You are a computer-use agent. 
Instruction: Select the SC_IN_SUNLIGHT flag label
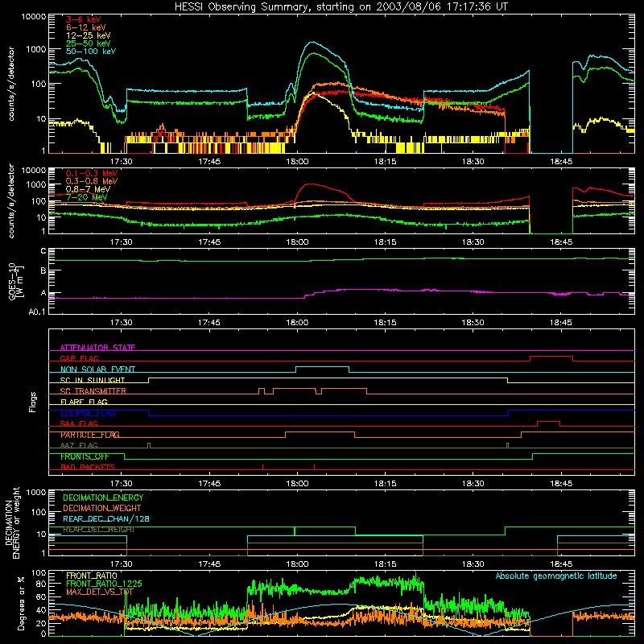pyautogui.click(x=93, y=380)
